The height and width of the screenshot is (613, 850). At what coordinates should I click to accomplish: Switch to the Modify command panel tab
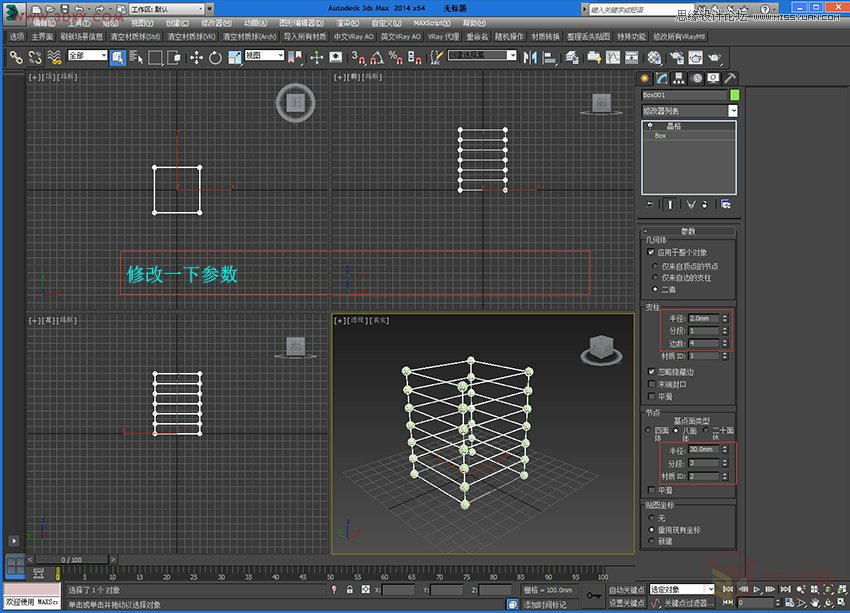pyautogui.click(x=662, y=80)
